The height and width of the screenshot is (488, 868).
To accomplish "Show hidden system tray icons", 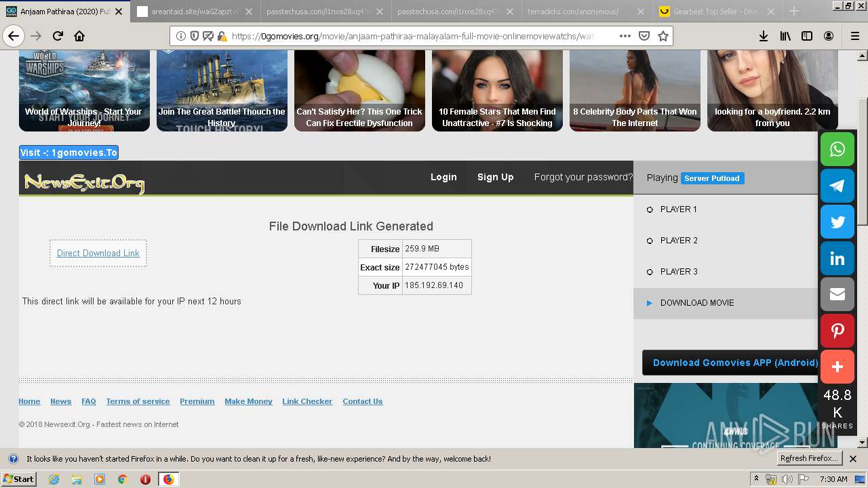I will click(757, 479).
